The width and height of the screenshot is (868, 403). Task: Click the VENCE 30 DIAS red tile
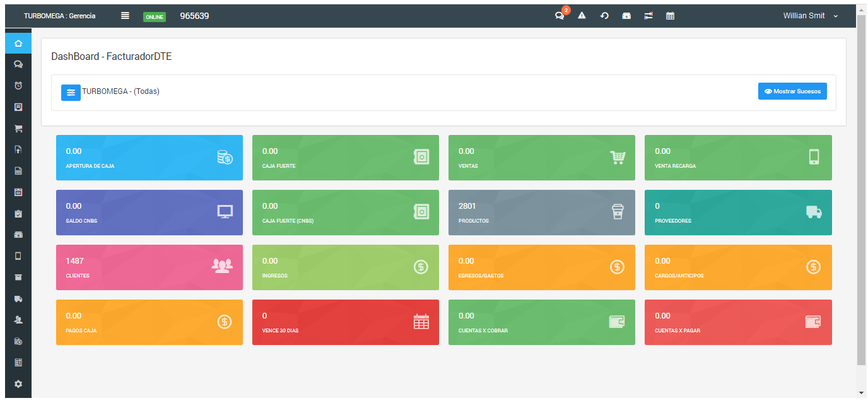pos(345,322)
